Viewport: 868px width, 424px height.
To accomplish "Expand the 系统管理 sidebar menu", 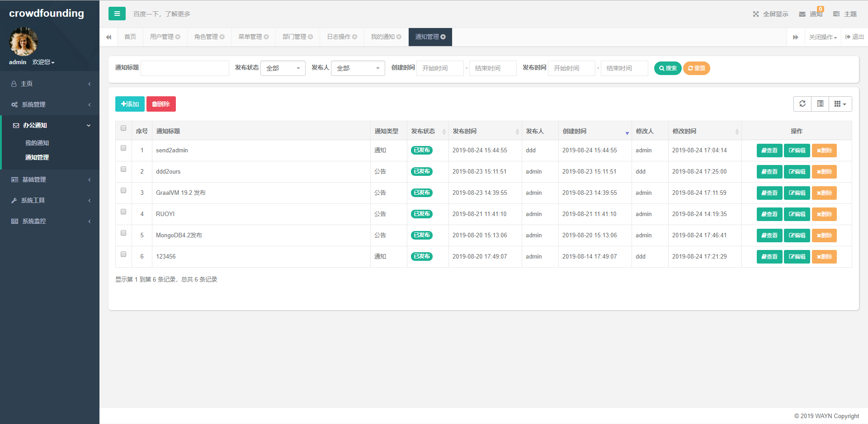I will (50, 104).
